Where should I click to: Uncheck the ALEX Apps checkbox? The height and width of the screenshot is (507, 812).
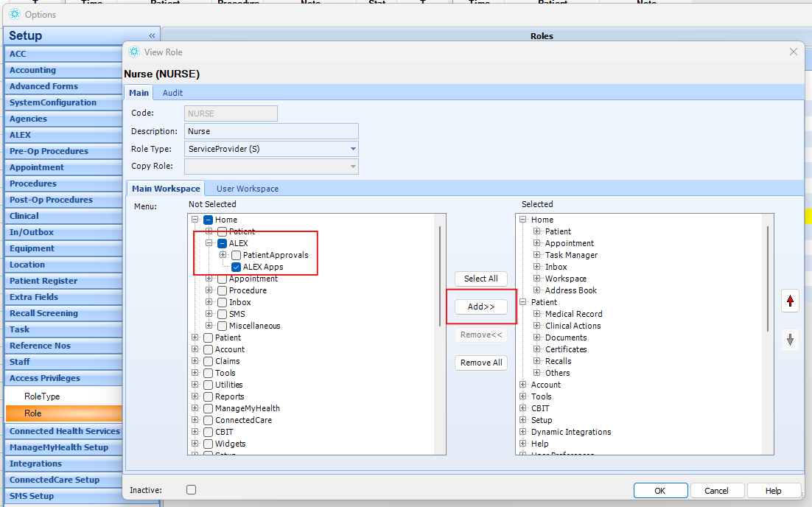pyautogui.click(x=236, y=268)
